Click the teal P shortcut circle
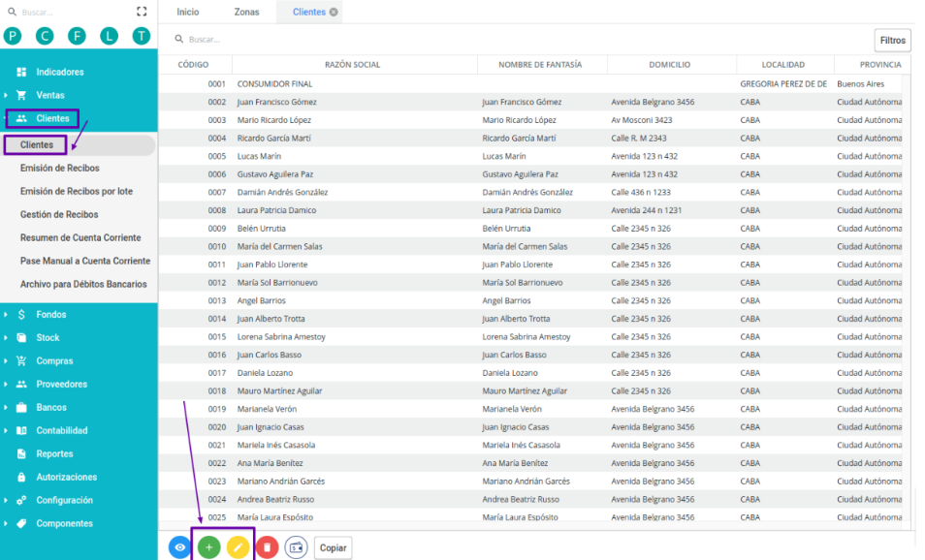This screenshot has width=925, height=560. pyautogui.click(x=13, y=36)
